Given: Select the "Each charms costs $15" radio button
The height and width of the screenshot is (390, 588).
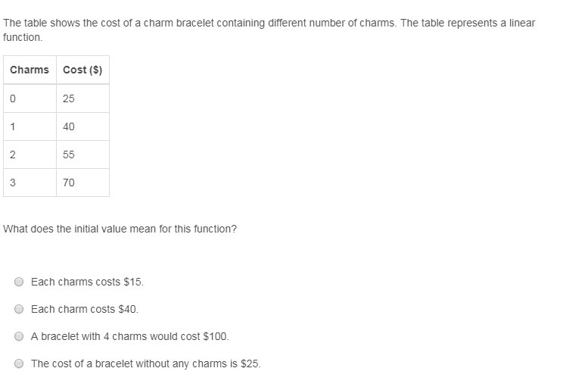Looking at the screenshot, I should [x=19, y=282].
